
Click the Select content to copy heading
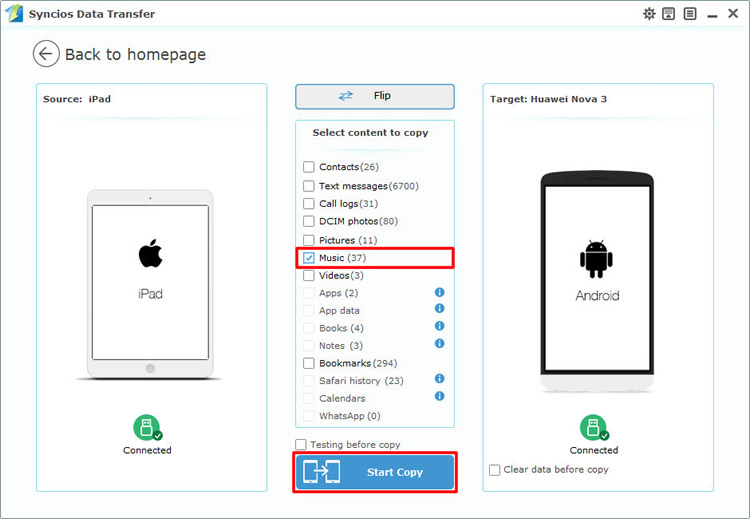(370, 133)
